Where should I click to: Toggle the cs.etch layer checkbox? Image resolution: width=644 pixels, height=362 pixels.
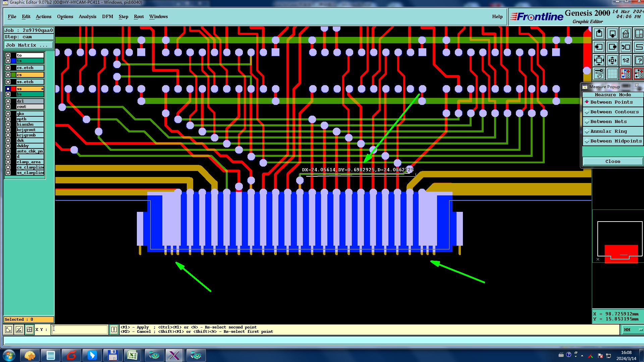pos(8,68)
